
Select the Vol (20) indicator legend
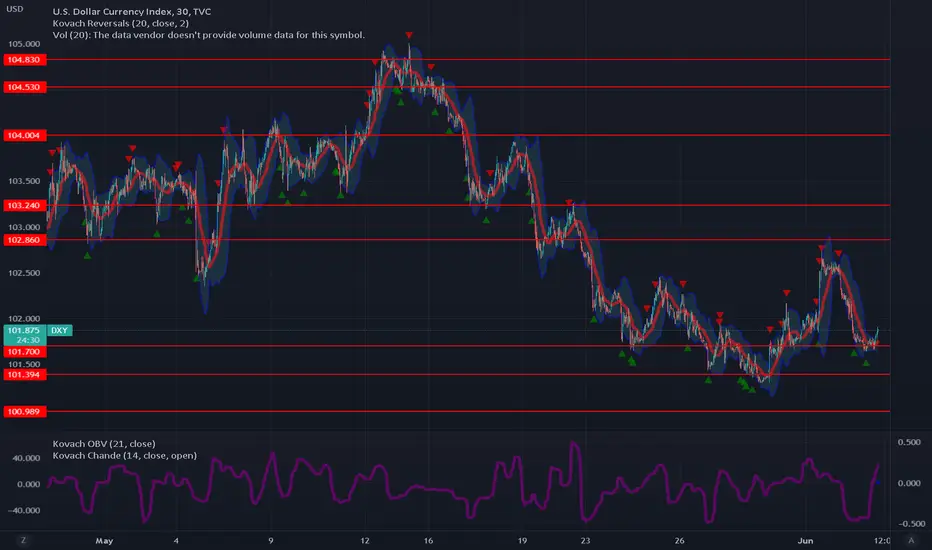tap(209, 35)
